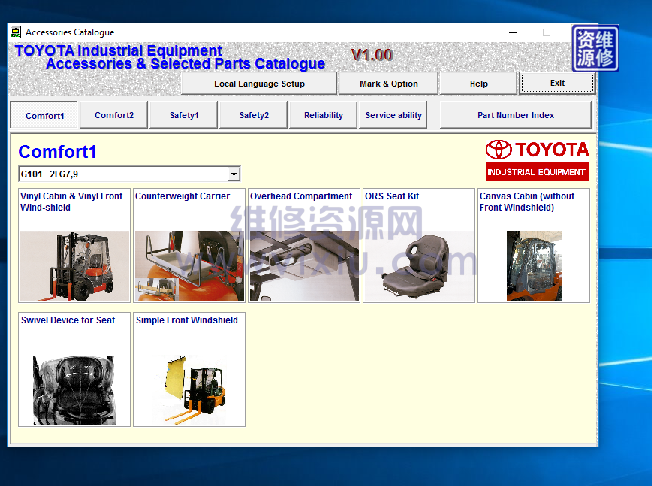Open the ORS Seat Kit seat image
The image size is (652, 486).
point(419,266)
